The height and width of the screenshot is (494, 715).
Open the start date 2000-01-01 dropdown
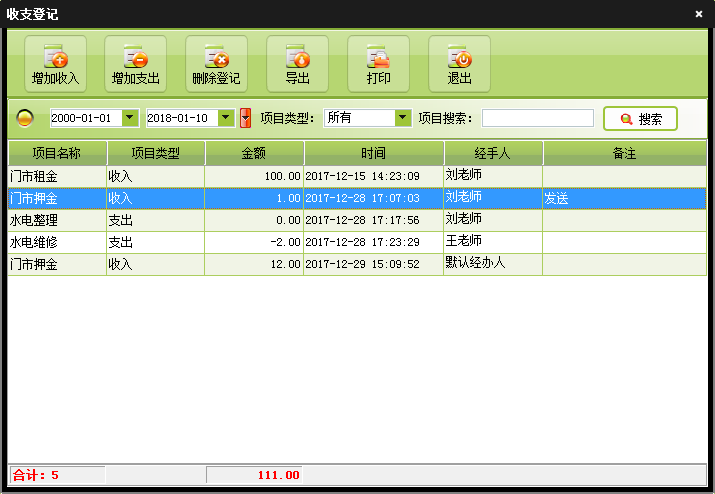click(129, 118)
